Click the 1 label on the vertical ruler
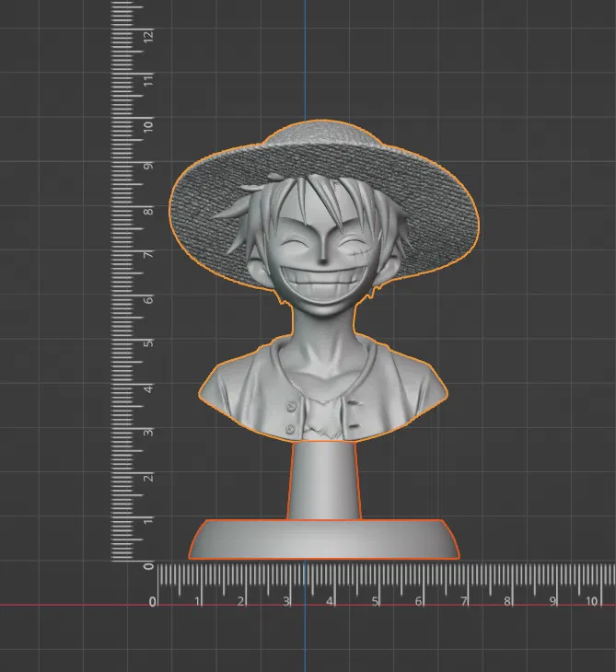The height and width of the screenshot is (672, 616). (148, 520)
